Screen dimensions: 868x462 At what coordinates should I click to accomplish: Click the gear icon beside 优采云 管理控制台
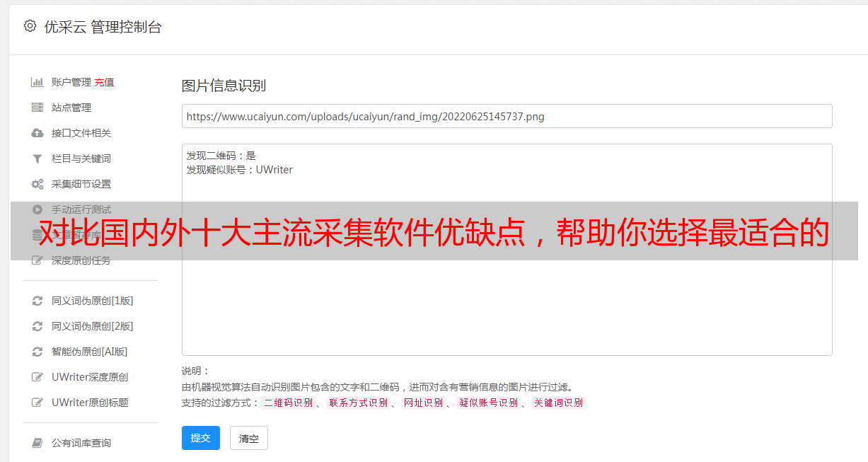30,26
